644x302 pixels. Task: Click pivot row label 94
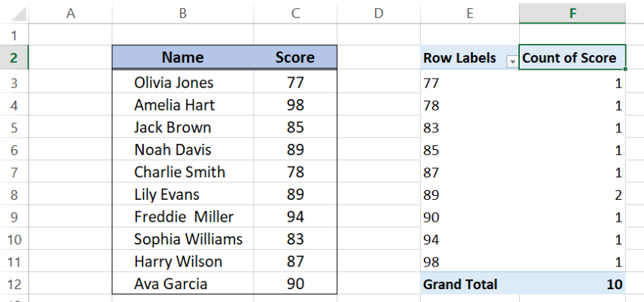point(470,239)
